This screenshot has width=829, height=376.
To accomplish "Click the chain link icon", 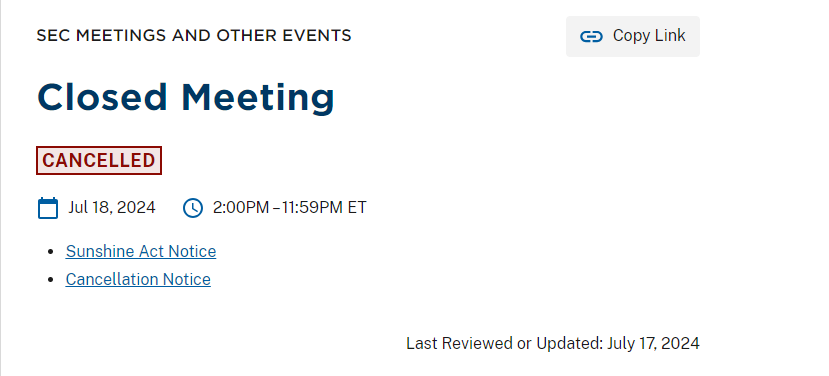I will pos(591,36).
